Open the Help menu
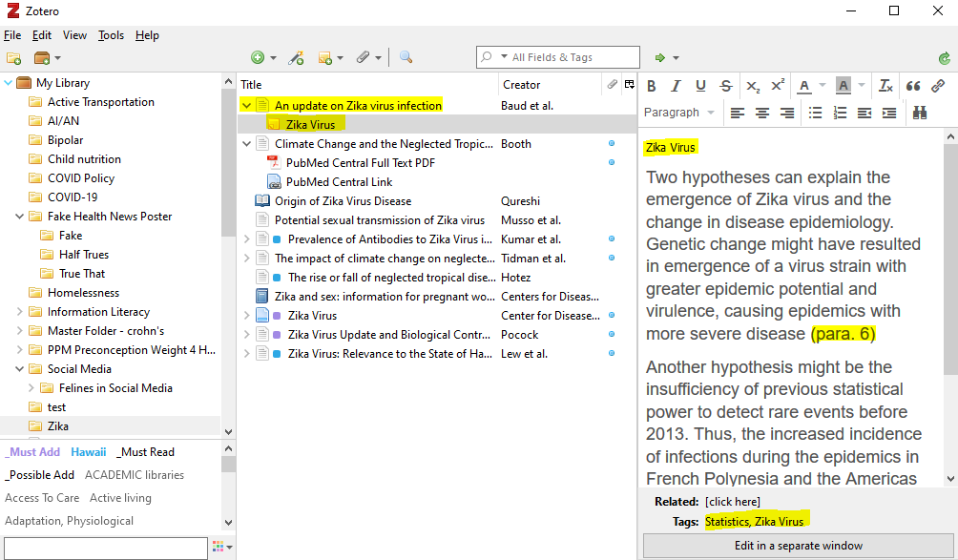Image resolution: width=958 pixels, height=560 pixels. pyautogui.click(x=147, y=35)
